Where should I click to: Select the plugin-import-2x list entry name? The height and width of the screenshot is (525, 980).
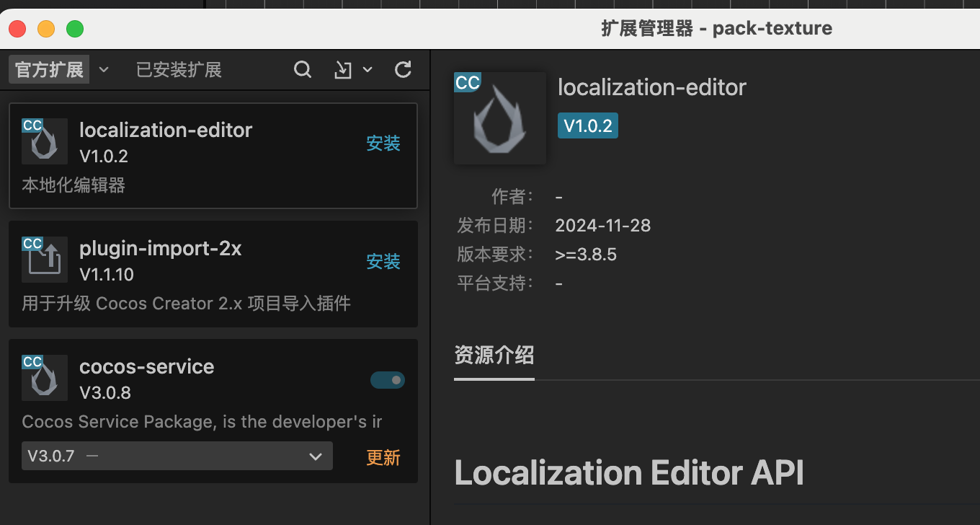(x=161, y=249)
